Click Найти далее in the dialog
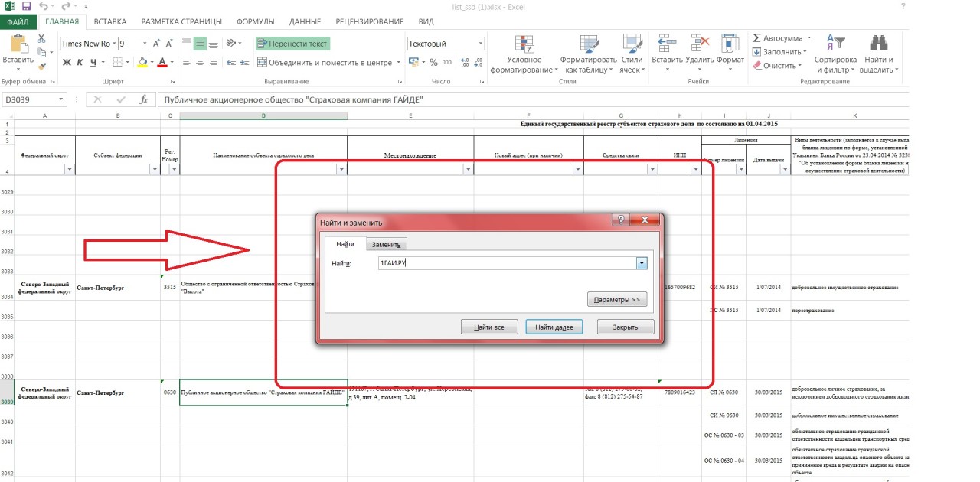 [x=554, y=327]
